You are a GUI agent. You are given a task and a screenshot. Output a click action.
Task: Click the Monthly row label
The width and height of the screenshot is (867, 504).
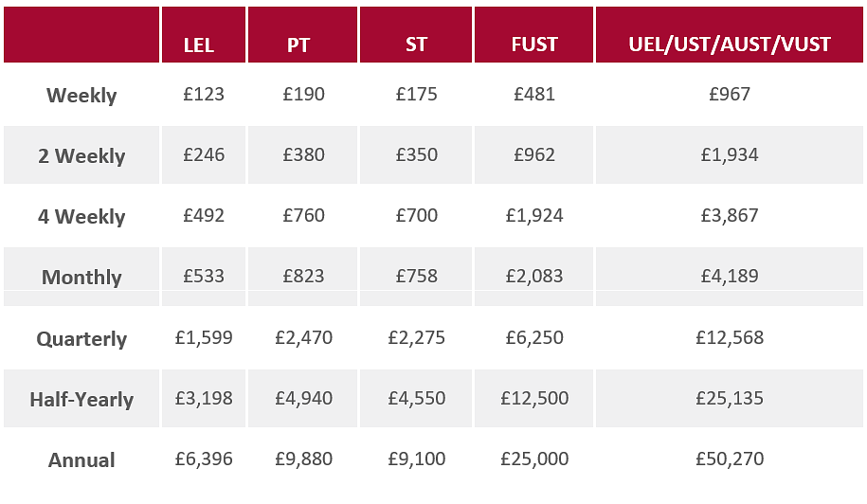[81, 278]
